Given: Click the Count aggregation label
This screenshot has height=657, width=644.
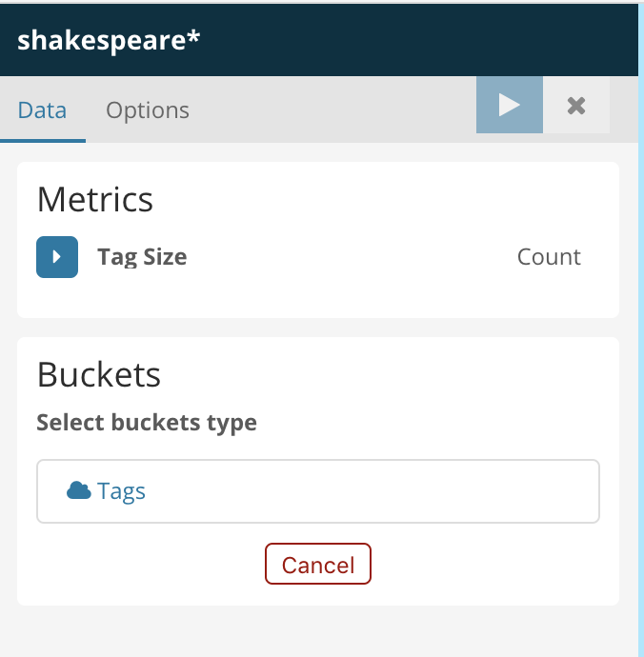Looking at the screenshot, I should point(549,257).
